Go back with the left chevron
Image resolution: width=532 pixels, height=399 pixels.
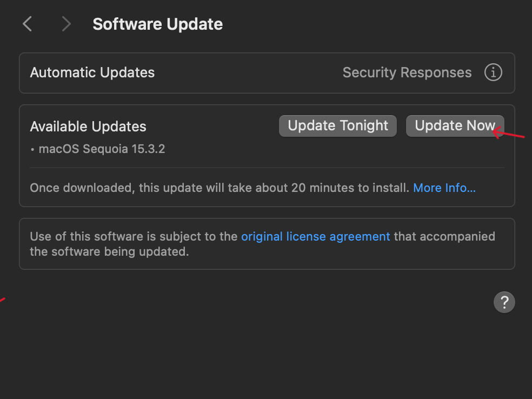27,24
